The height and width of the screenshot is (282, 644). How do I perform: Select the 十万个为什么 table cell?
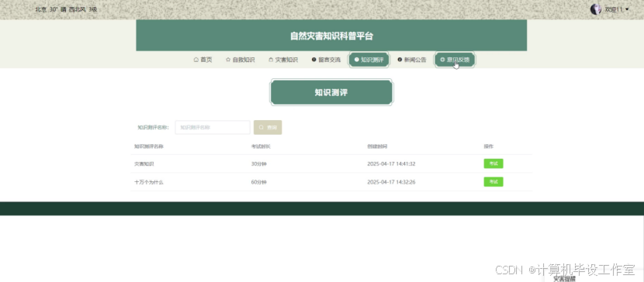click(x=149, y=182)
